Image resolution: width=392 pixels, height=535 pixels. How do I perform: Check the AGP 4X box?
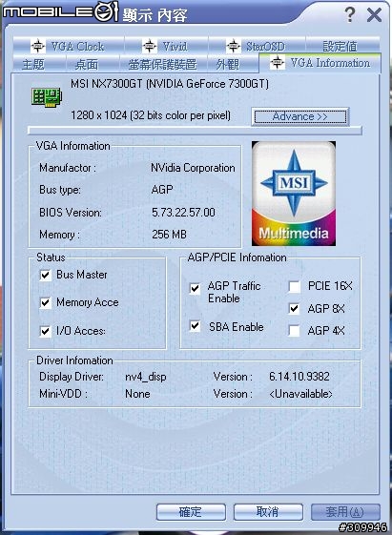(x=294, y=331)
